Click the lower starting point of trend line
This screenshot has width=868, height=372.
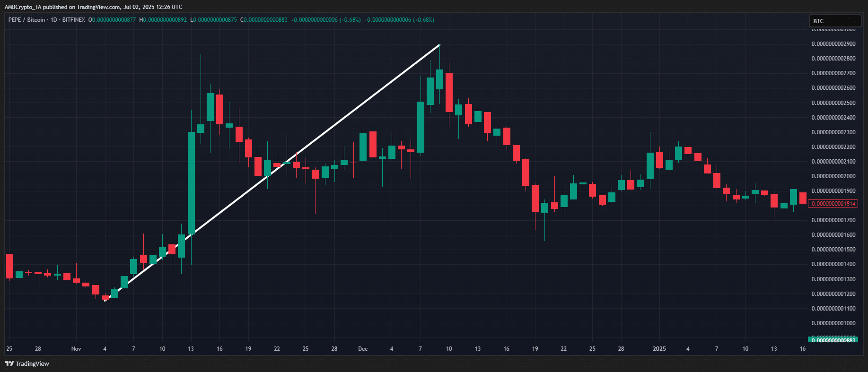[x=105, y=301]
